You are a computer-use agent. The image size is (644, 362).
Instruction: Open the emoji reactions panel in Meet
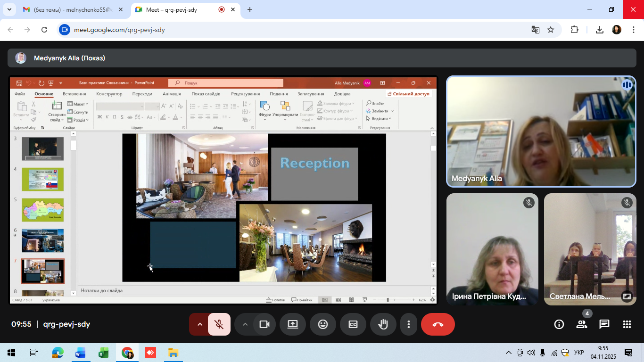pyautogui.click(x=323, y=324)
